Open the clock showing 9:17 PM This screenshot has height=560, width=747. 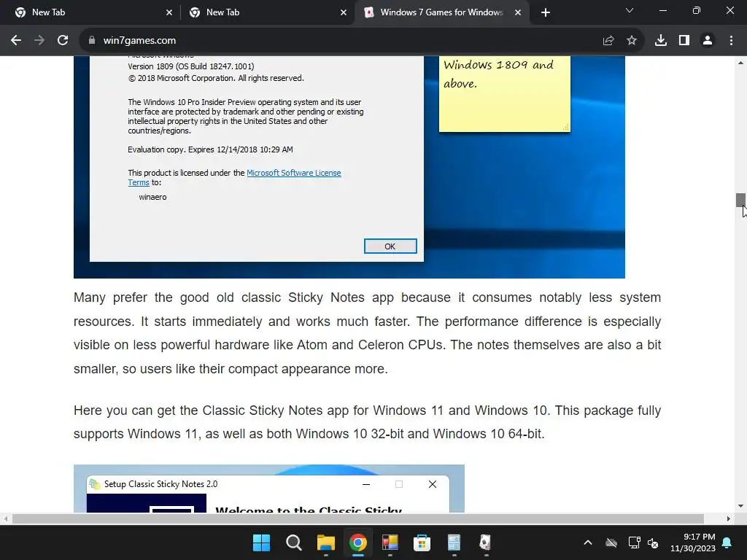click(693, 542)
